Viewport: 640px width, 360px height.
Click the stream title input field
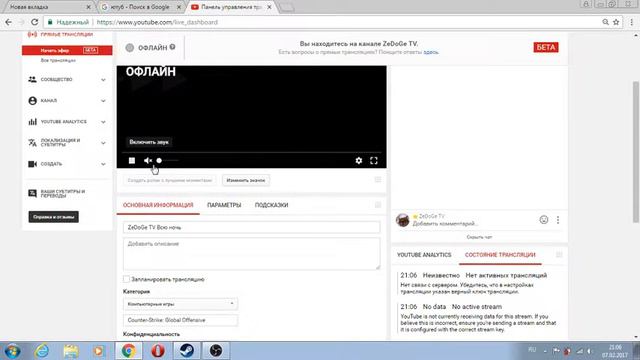(251, 228)
